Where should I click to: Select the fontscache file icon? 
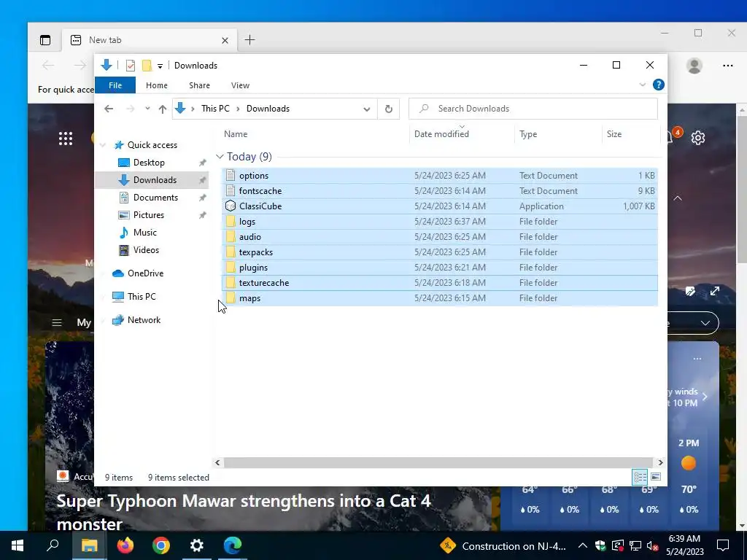231,190
